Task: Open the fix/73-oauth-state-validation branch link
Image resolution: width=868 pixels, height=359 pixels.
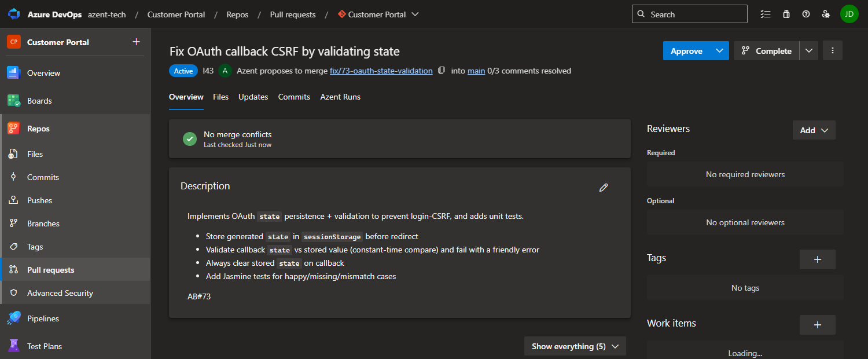Action: [x=381, y=71]
